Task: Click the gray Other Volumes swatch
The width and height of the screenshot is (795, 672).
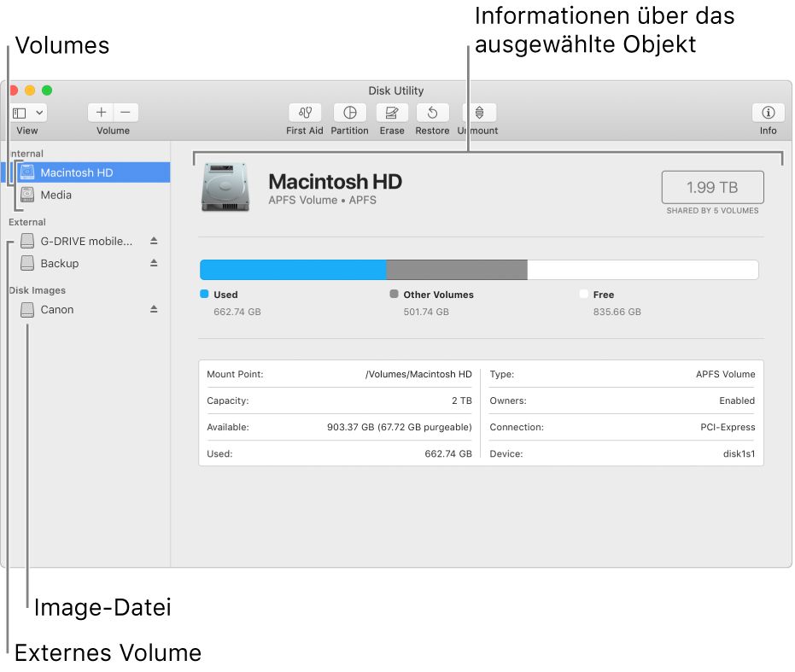Action: pos(394,294)
